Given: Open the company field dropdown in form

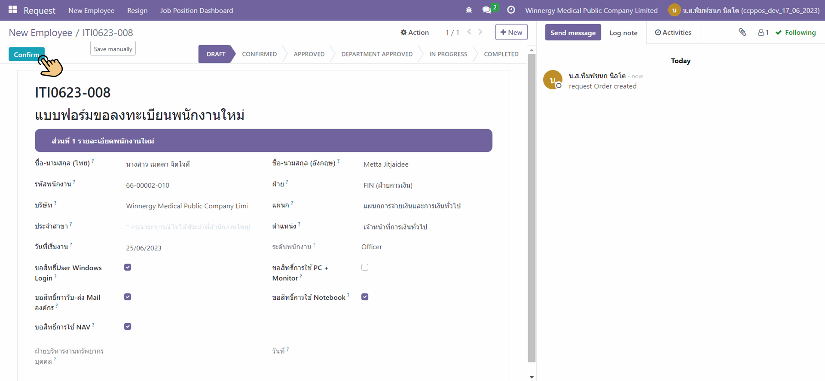Looking at the screenshot, I should coord(188,206).
